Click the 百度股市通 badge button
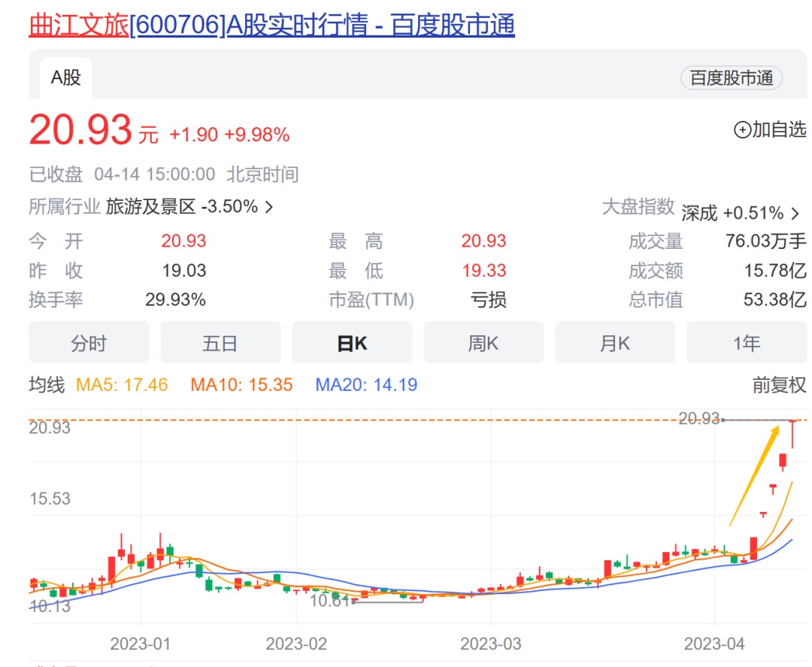The width and height of the screenshot is (812, 667). tap(732, 78)
